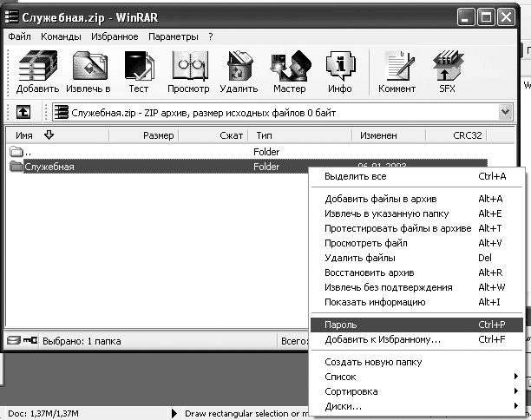Open the Файл menu
This screenshot has height=420, width=531.
coord(19,36)
